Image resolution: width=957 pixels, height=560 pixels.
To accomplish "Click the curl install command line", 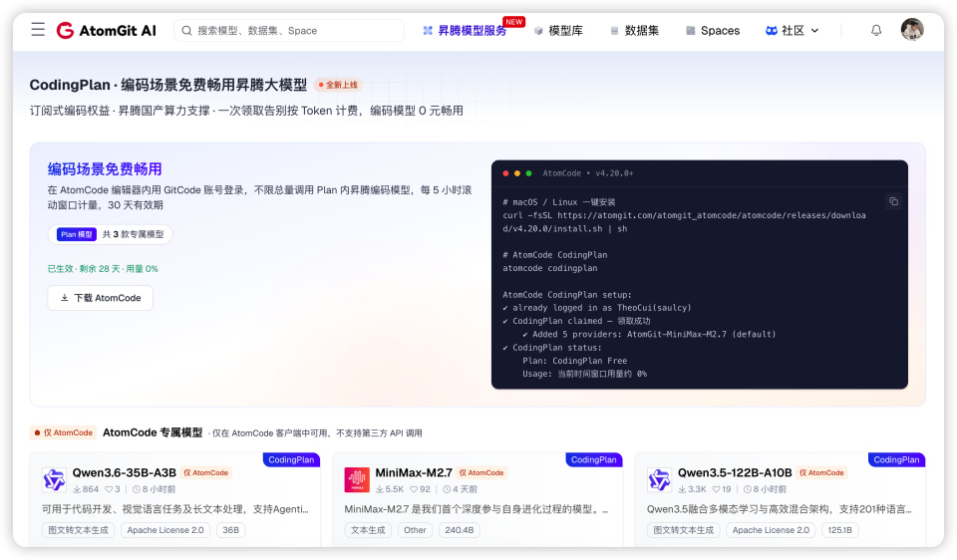I will [x=684, y=222].
